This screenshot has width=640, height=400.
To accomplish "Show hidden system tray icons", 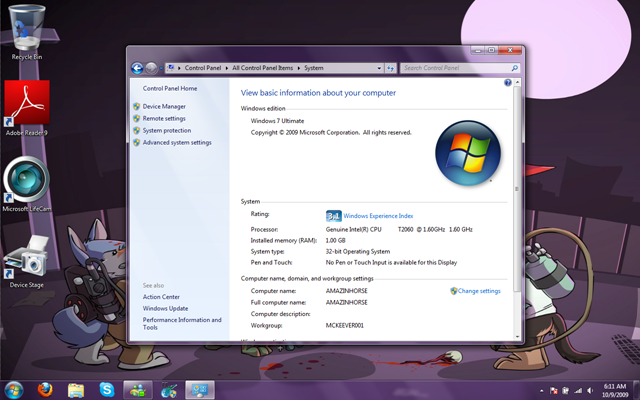I will [x=542, y=391].
